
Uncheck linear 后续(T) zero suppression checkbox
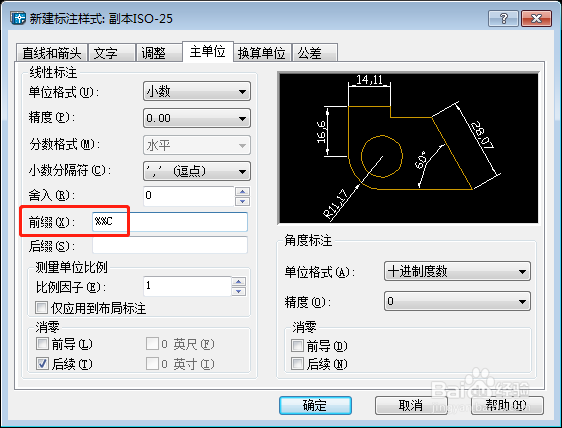[x=42, y=363]
